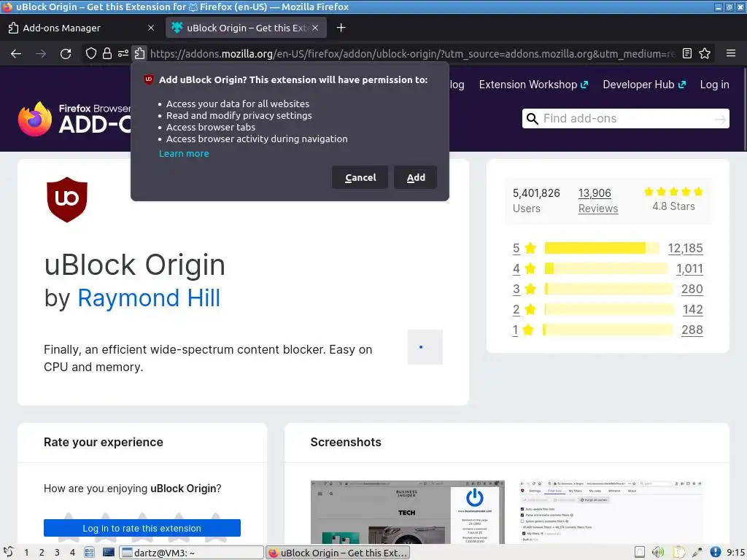
Task: Click the 5-star rating bar
Action: [x=602, y=248]
